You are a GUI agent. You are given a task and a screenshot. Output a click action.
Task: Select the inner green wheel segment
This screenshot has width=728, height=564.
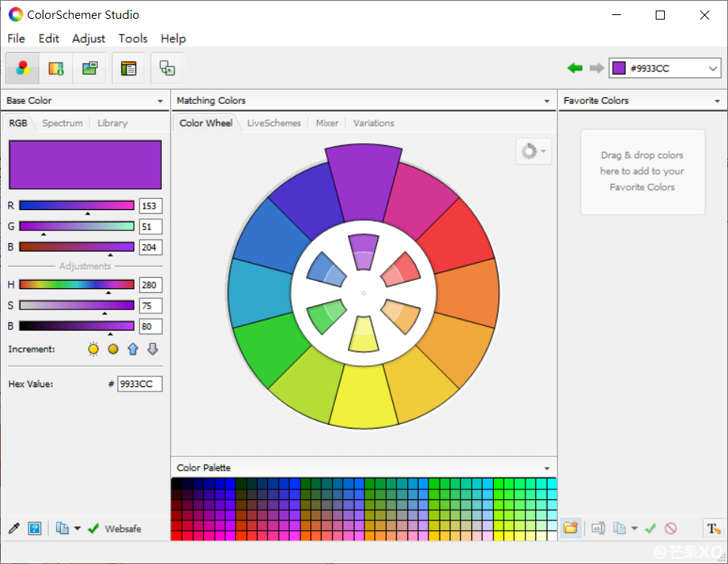pyautogui.click(x=326, y=316)
